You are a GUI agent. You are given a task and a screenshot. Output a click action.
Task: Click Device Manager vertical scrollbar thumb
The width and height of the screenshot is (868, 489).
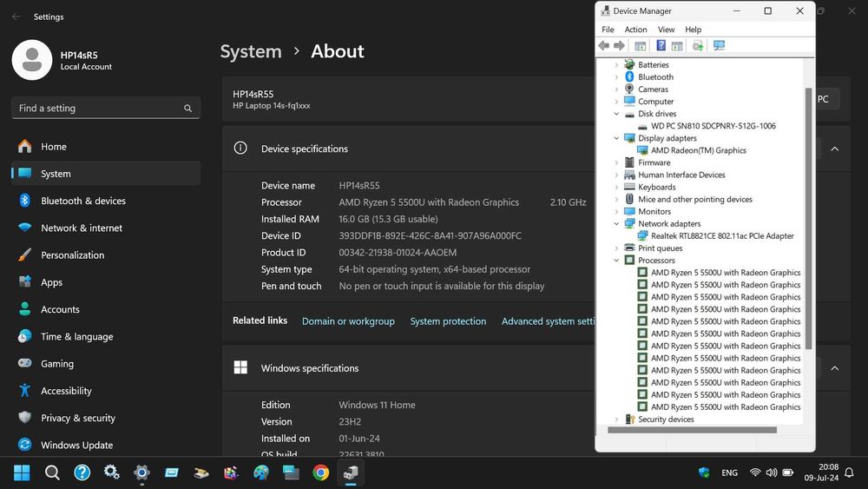[808, 218]
